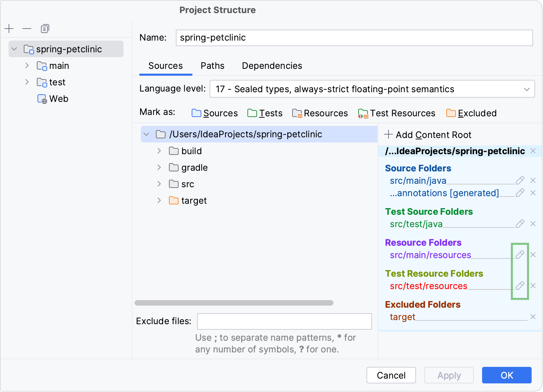Click the horizontal scrollbar under folder tree
This screenshot has height=392, width=543.
[x=234, y=303]
